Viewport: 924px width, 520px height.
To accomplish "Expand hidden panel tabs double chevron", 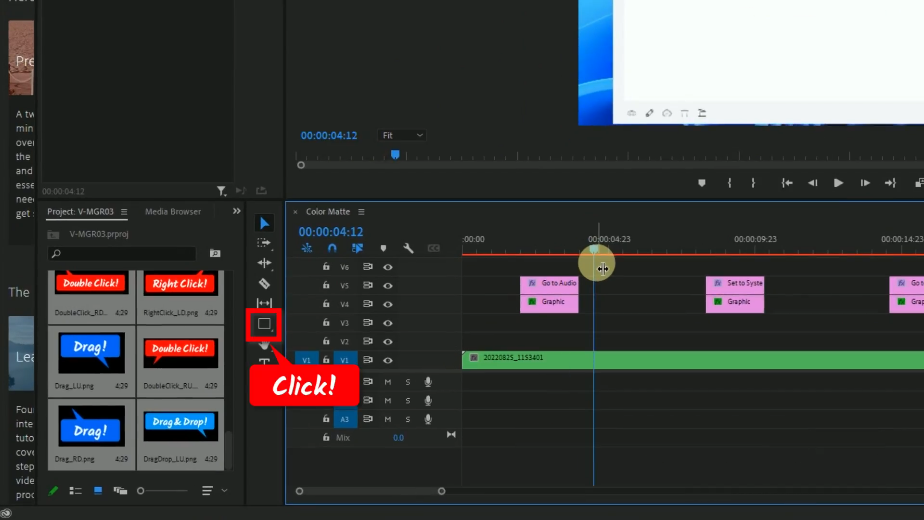I will click(x=236, y=211).
